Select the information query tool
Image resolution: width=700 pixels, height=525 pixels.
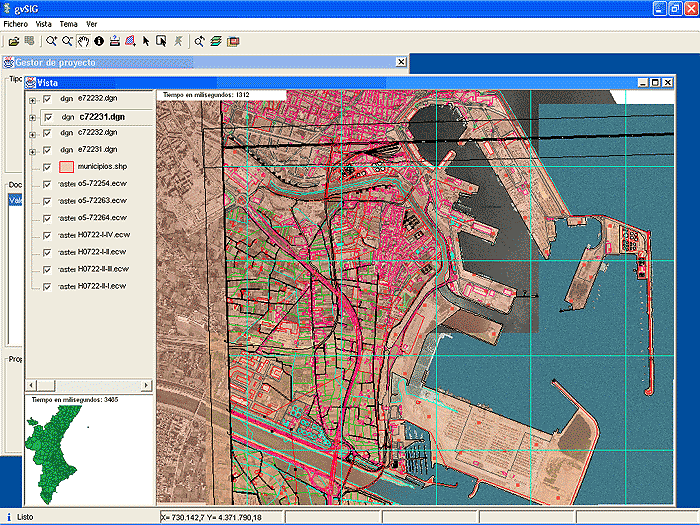pos(99,42)
